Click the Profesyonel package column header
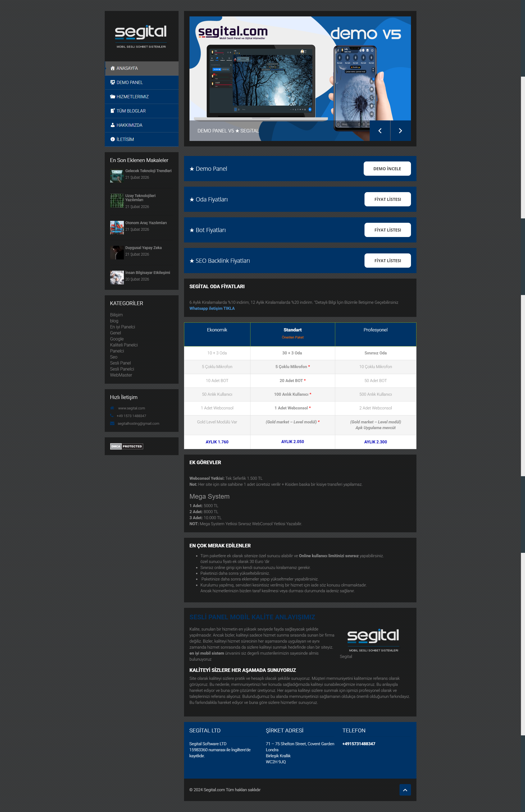Viewport: 525px width, 812px height. 375,334
